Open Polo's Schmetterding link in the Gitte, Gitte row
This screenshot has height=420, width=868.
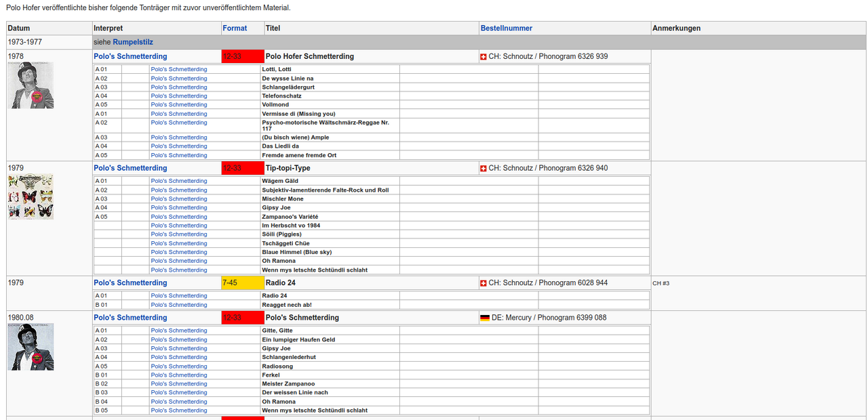pyautogui.click(x=179, y=331)
